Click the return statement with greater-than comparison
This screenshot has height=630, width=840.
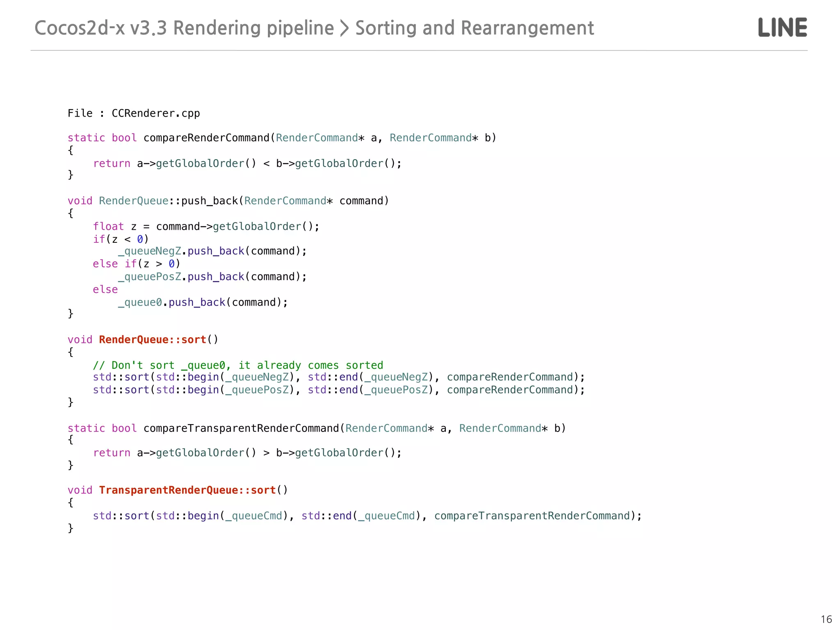click(x=247, y=453)
